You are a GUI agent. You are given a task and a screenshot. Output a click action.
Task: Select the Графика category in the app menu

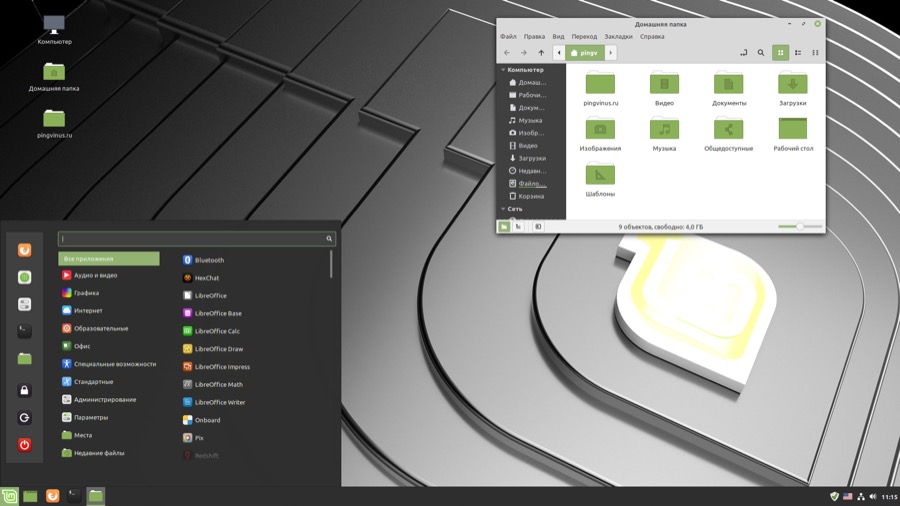(86, 293)
